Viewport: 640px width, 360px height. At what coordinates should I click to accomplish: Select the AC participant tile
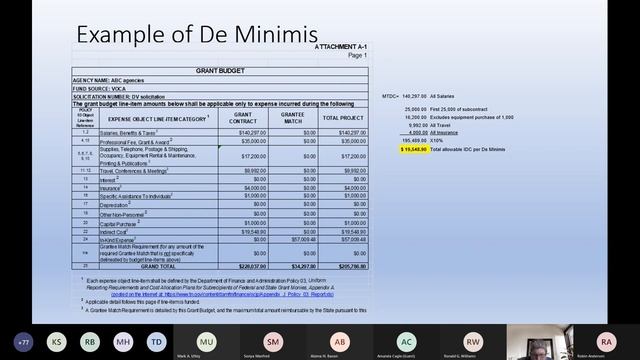[407, 342]
